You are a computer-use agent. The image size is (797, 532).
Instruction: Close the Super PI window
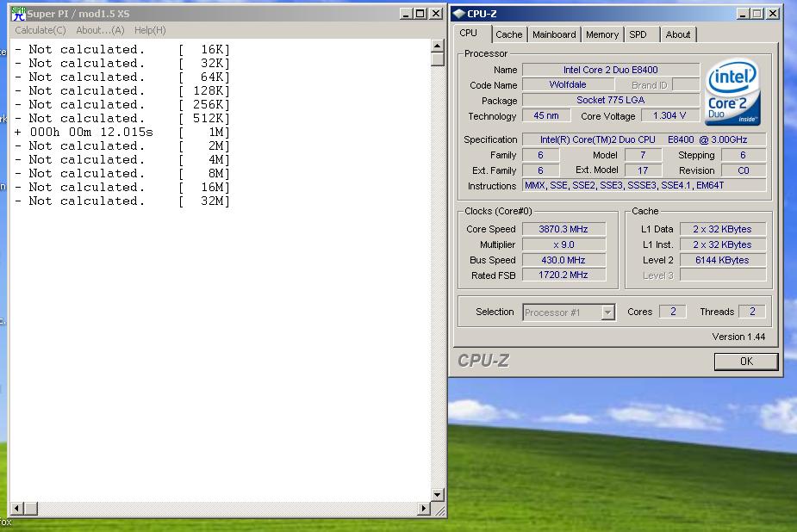[x=436, y=14]
